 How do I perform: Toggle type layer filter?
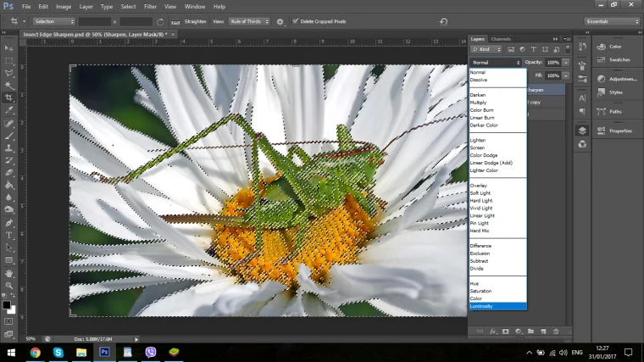click(x=534, y=49)
